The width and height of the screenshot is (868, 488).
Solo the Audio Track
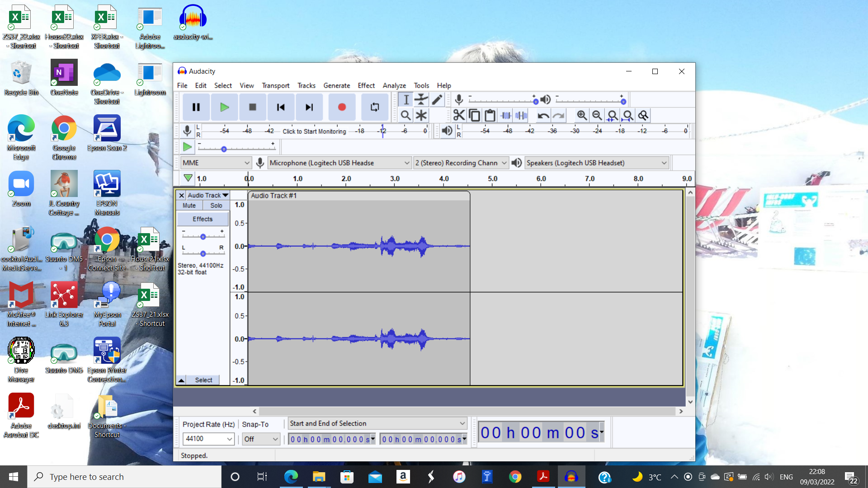coord(216,206)
